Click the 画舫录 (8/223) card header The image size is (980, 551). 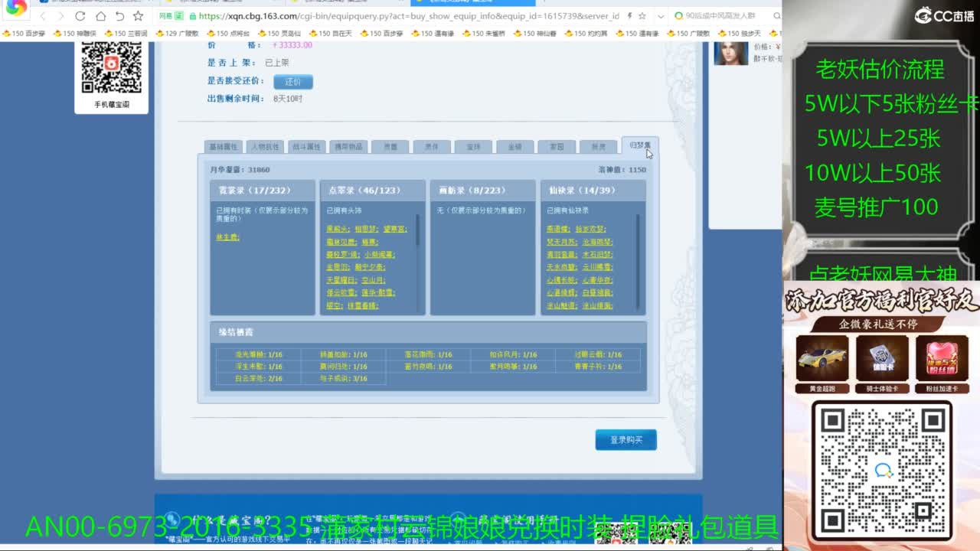tap(482, 190)
